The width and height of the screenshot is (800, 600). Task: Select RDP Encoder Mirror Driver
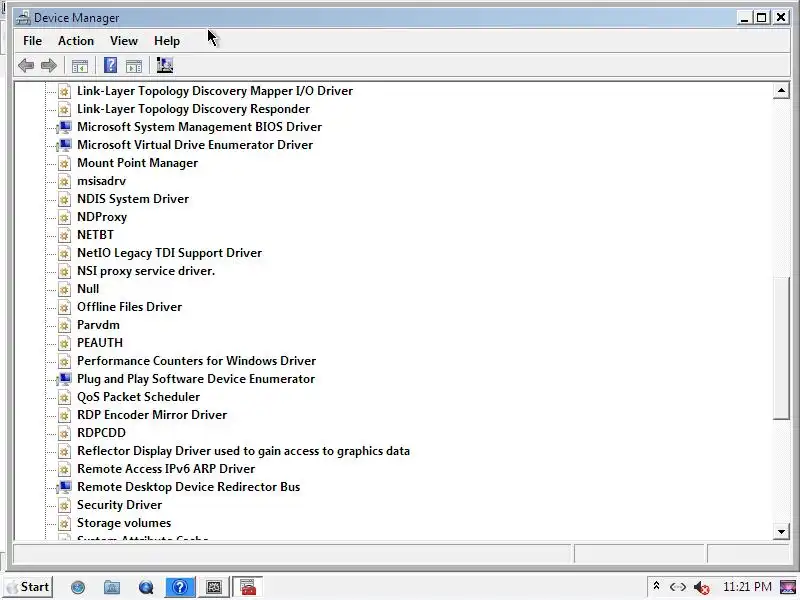click(152, 415)
